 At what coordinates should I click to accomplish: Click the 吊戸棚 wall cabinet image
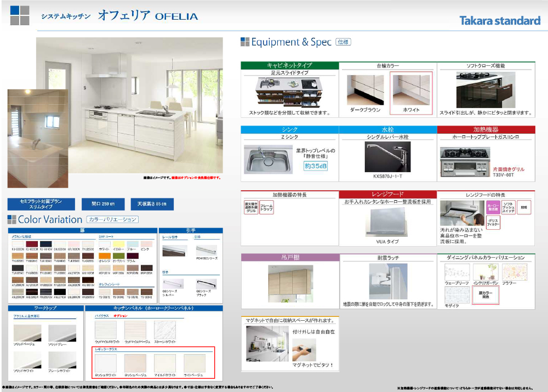click(x=290, y=284)
